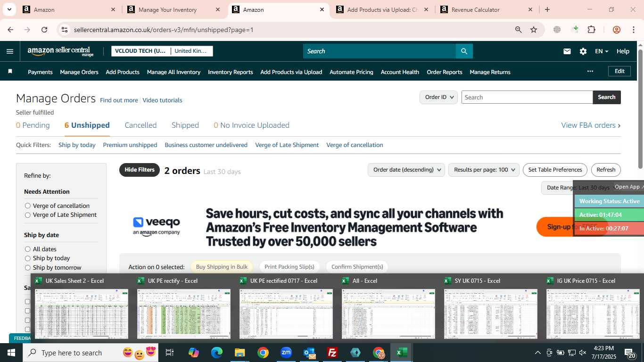The image size is (644, 362).
Task: Click the Amazon Seller Central logo
Action: point(60,51)
